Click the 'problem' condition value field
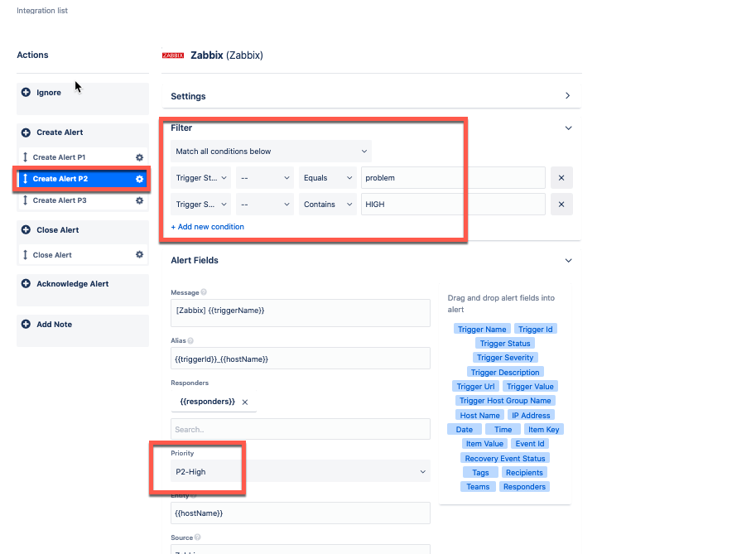This screenshot has height=554, width=756. tap(453, 178)
